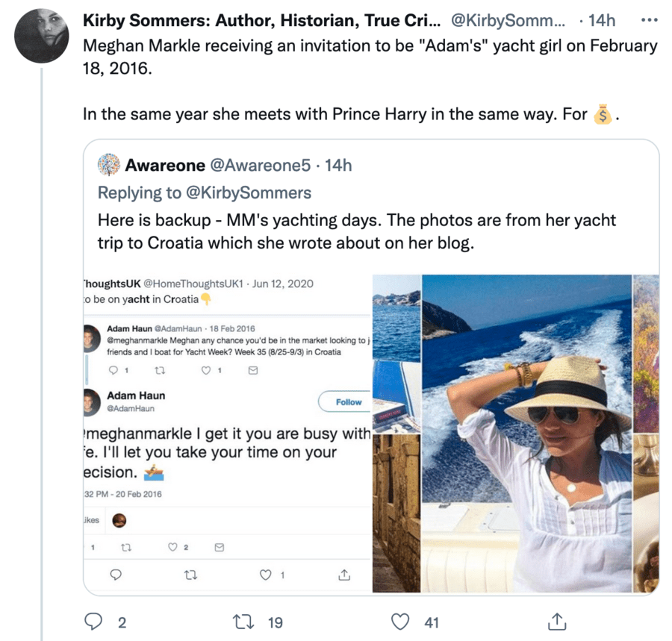Click the 14h timestamp on main tweet

tap(600, 19)
